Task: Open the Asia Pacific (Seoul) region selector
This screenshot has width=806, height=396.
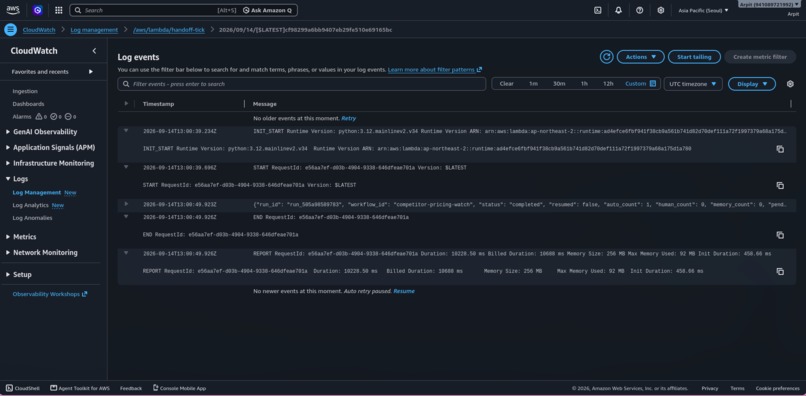Action: (x=703, y=10)
